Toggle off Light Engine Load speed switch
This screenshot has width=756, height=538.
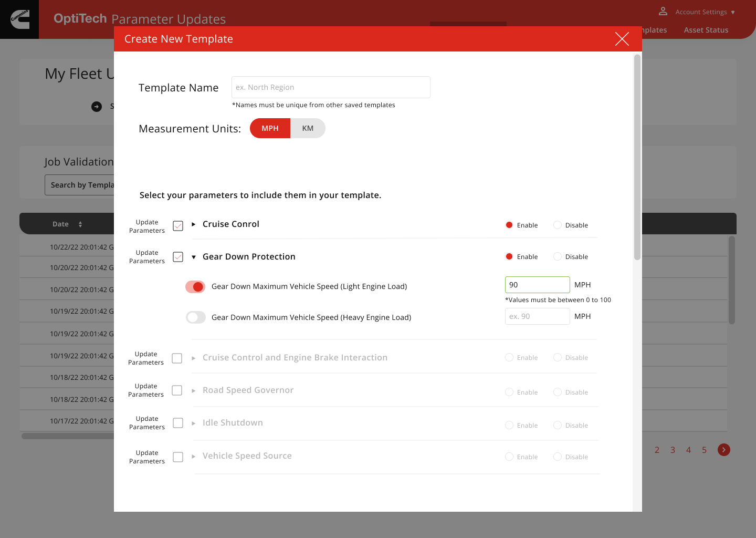tap(195, 286)
